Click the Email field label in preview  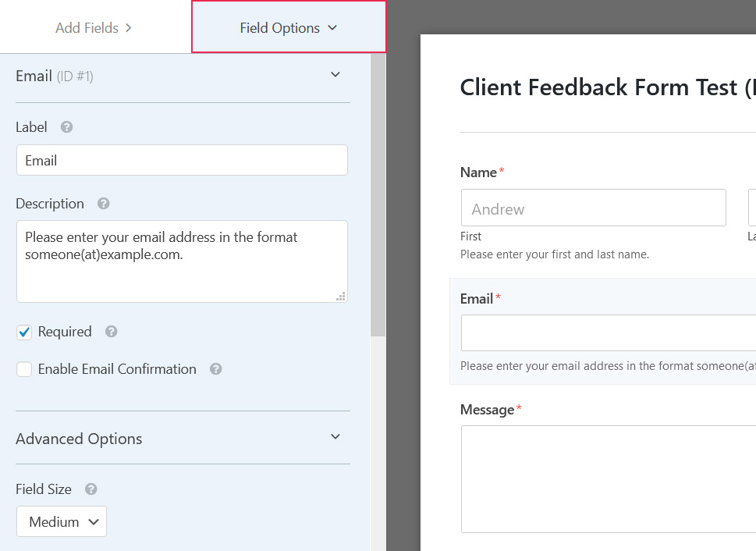pyautogui.click(x=477, y=299)
